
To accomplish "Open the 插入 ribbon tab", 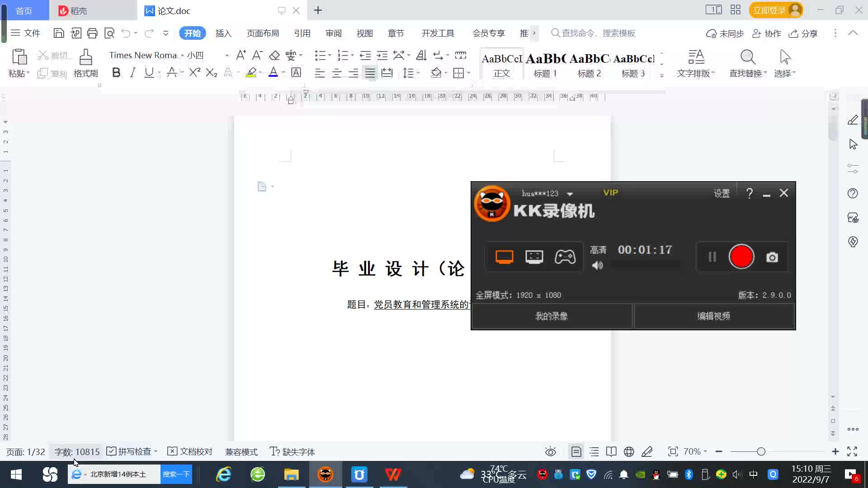I will point(223,33).
